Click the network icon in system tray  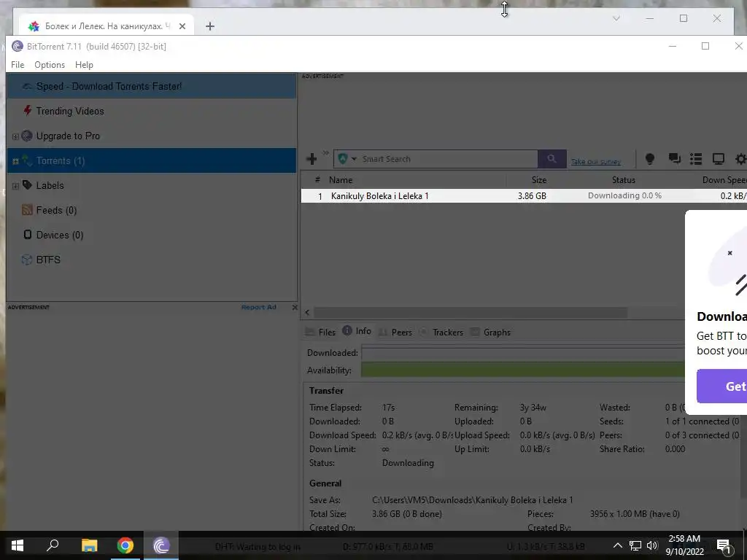pyautogui.click(x=635, y=545)
